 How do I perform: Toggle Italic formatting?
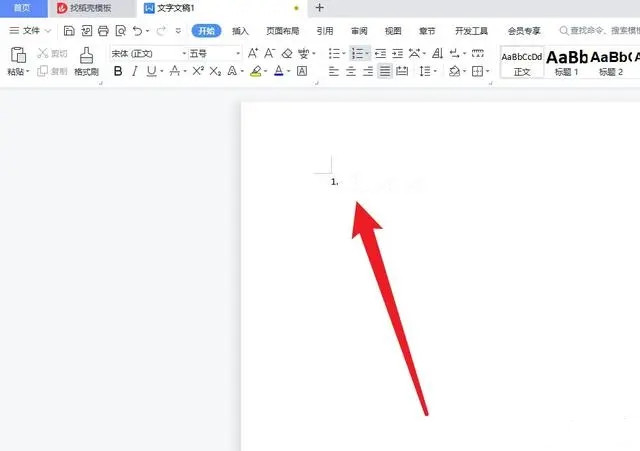tap(134, 71)
